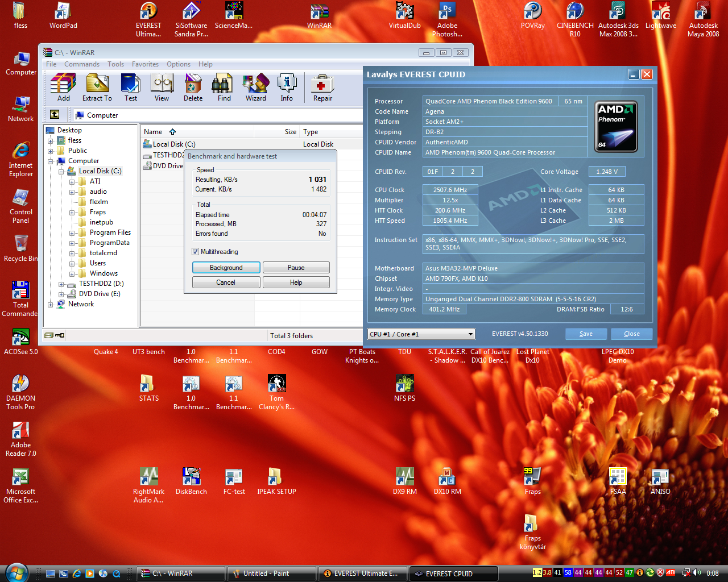Click Help in the benchmark dialog
The width and height of the screenshot is (728, 582).
(x=296, y=282)
